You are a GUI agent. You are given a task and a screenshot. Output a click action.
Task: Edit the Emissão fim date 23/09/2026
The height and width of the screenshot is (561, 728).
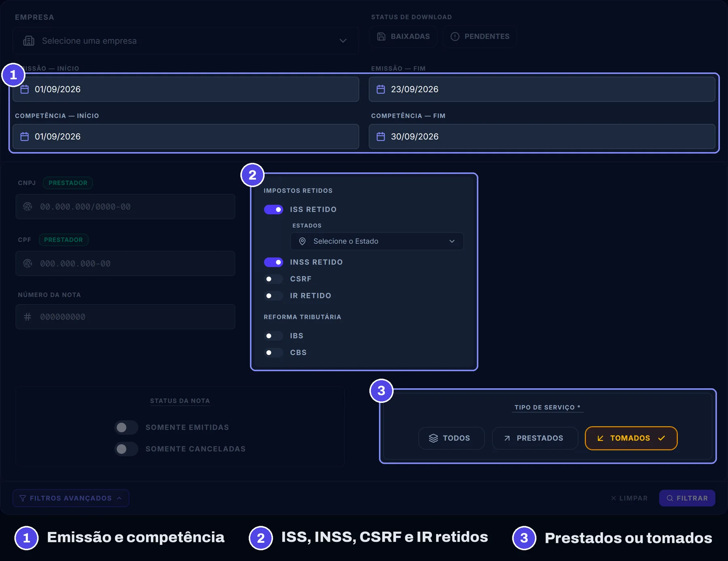coord(542,89)
